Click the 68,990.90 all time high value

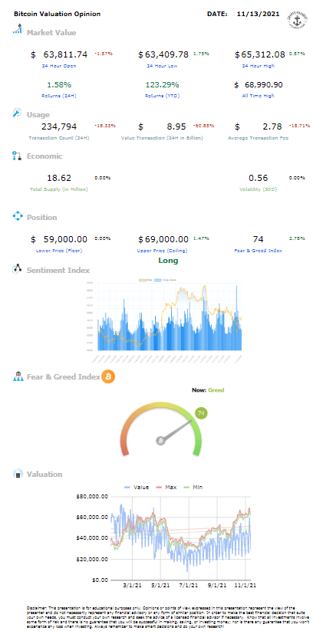[x=263, y=84]
